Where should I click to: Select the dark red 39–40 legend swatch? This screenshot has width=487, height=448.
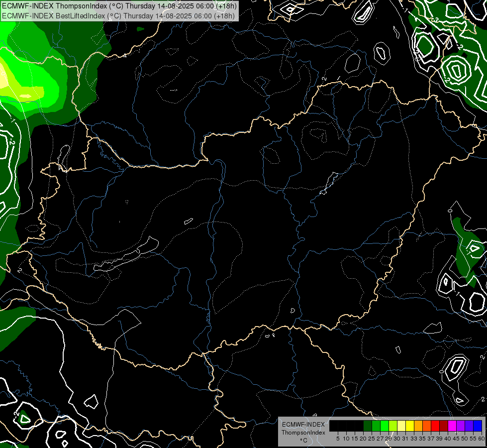point(444,426)
